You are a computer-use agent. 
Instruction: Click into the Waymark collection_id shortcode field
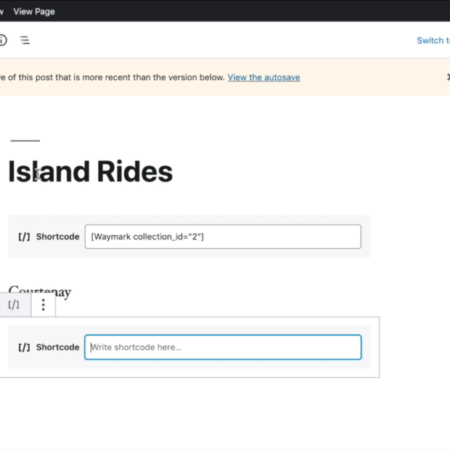tap(223, 236)
